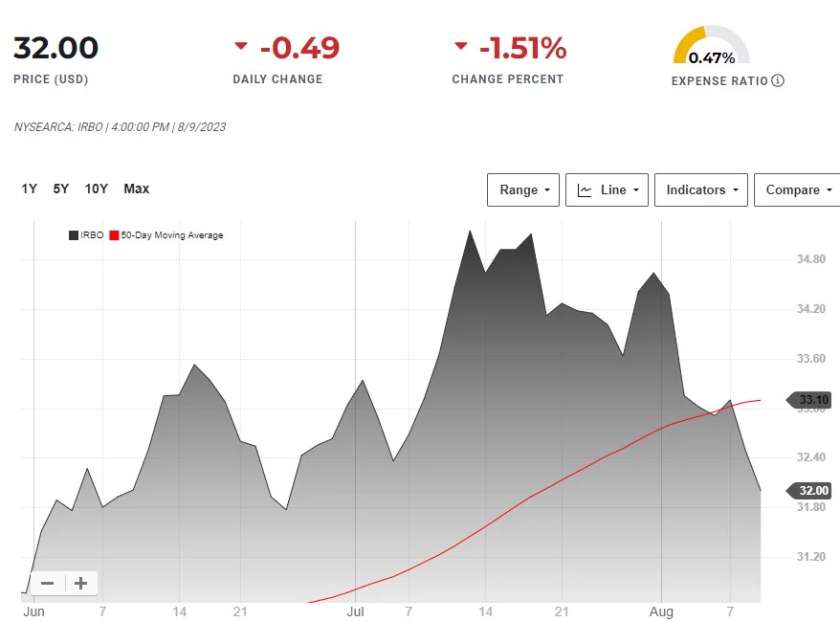Click the daily change down arrow icon

(x=241, y=46)
